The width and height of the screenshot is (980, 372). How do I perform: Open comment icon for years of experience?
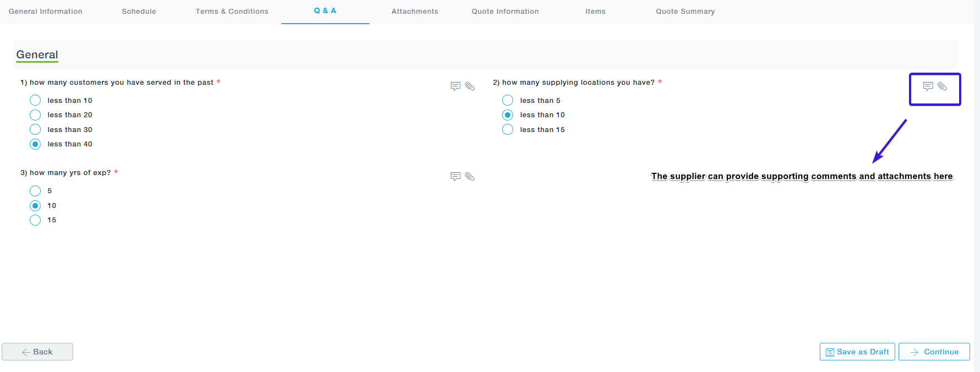455,177
